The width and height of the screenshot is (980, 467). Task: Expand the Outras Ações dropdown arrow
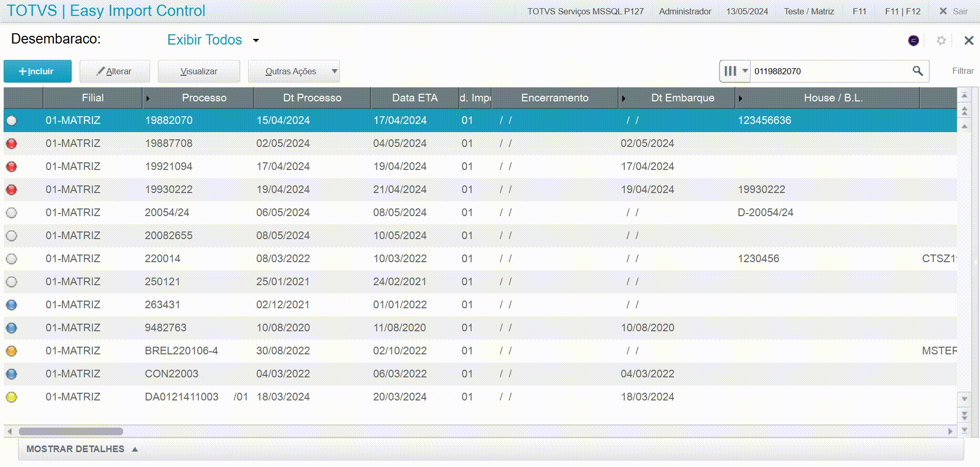coord(335,71)
